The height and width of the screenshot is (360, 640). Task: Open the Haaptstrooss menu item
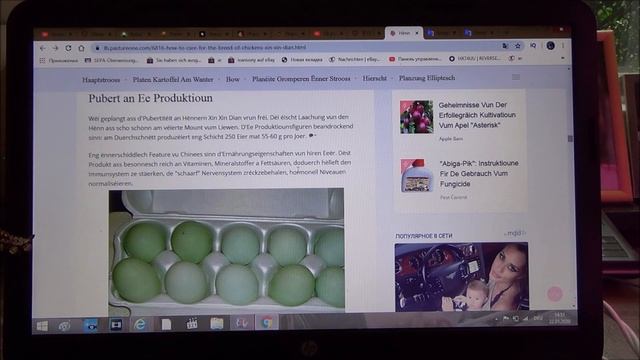point(101,80)
